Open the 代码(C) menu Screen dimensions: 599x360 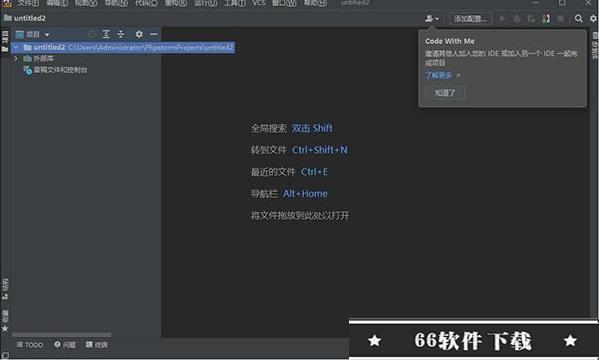(x=146, y=3)
